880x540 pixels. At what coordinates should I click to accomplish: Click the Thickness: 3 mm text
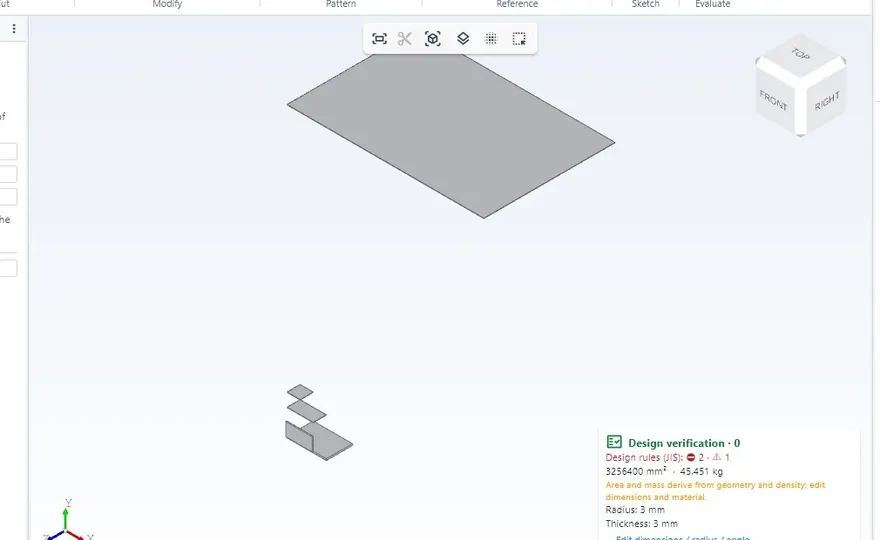pyautogui.click(x=641, y=523)
